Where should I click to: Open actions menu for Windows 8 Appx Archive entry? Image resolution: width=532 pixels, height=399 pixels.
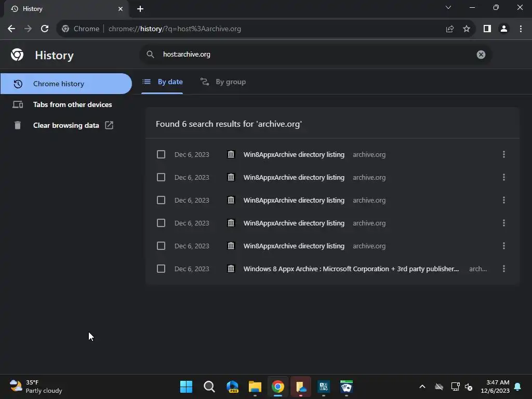pos(504,269)
